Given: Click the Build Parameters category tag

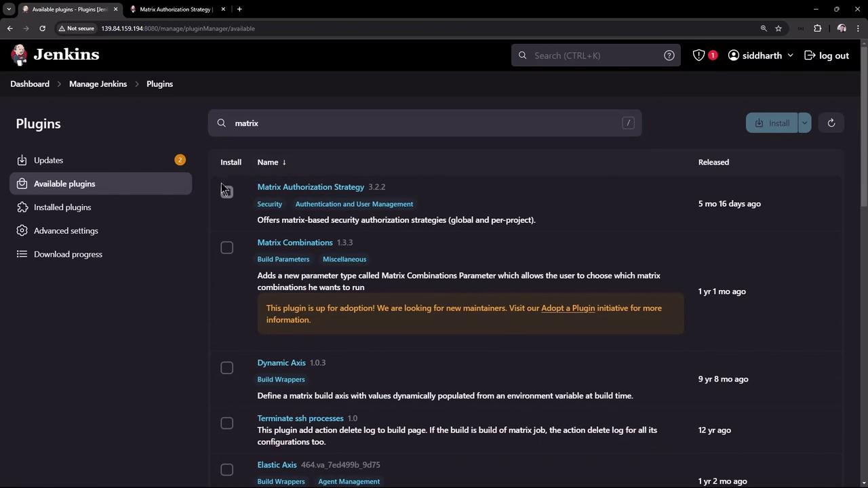Looking at the screenshot, I should coord(283,260).
